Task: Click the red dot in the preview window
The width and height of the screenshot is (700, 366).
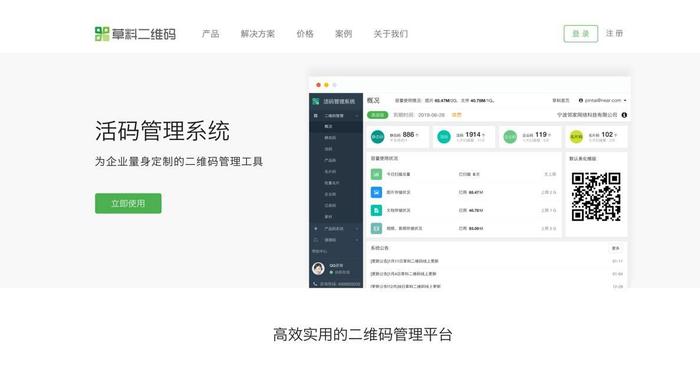Action: click(x=318, y=85)
